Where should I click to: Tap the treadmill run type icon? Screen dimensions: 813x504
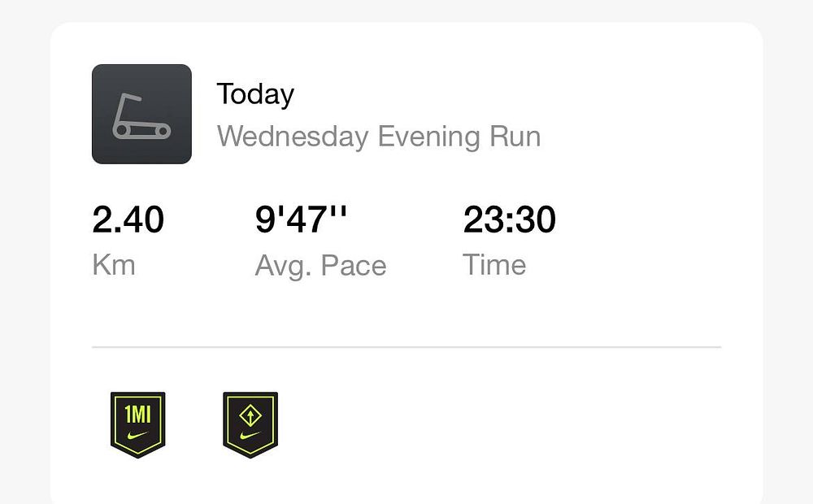click(x=141, y=114)
